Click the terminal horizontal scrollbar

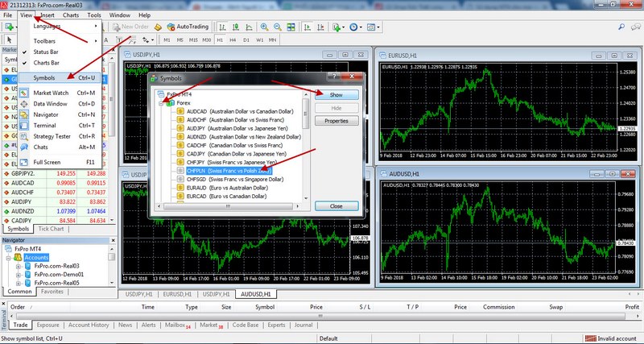(x=320, y=316)
